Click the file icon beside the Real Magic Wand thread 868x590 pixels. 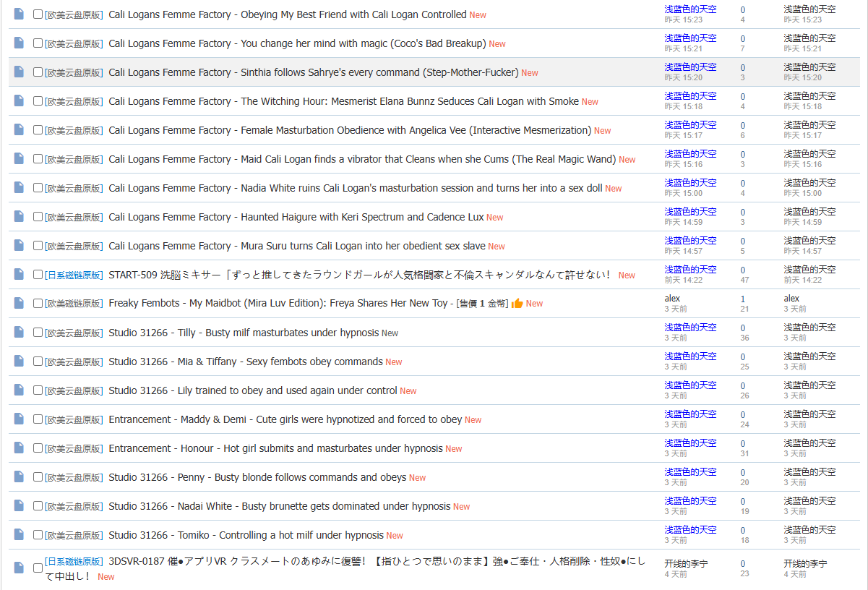(x=19, y=158)
